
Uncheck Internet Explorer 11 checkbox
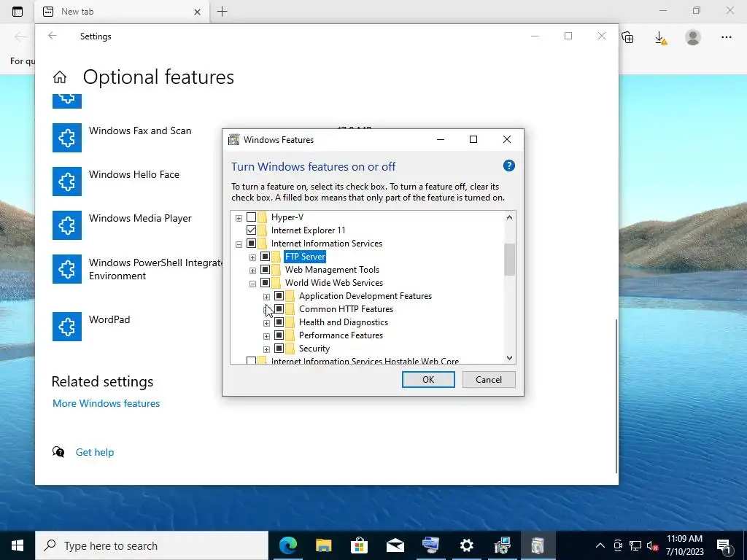[251, 230]
